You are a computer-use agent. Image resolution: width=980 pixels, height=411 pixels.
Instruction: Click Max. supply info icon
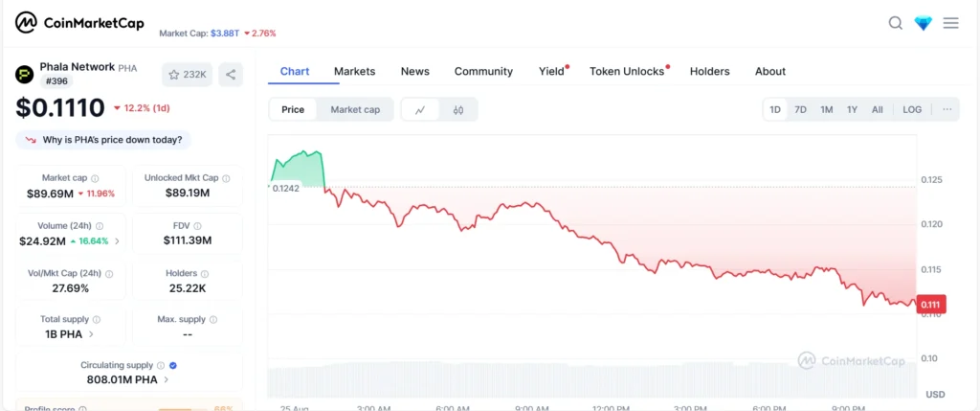coord(213,320)
